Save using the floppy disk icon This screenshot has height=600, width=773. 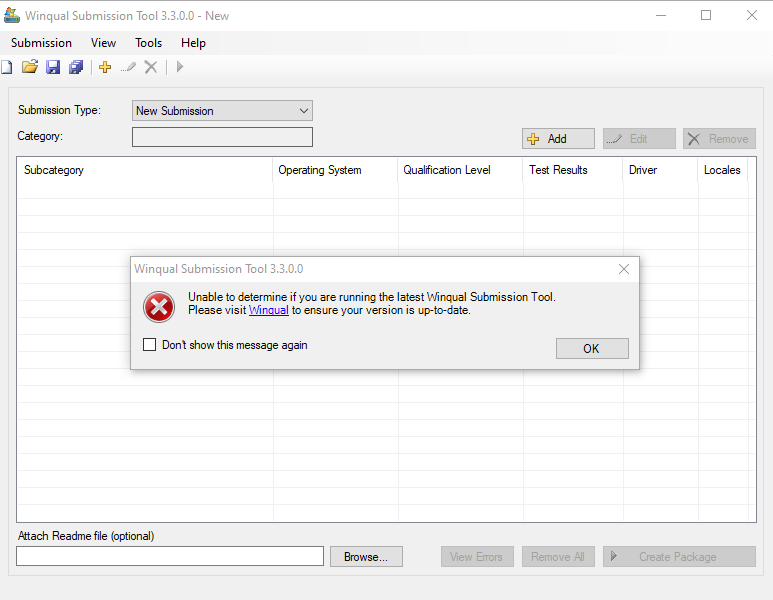(53, 67)
